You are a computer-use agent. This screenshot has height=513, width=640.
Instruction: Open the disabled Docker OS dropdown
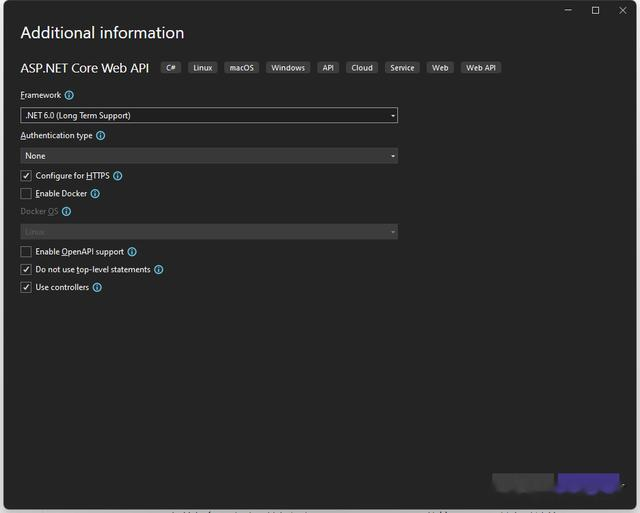click(x=209, y=232)
